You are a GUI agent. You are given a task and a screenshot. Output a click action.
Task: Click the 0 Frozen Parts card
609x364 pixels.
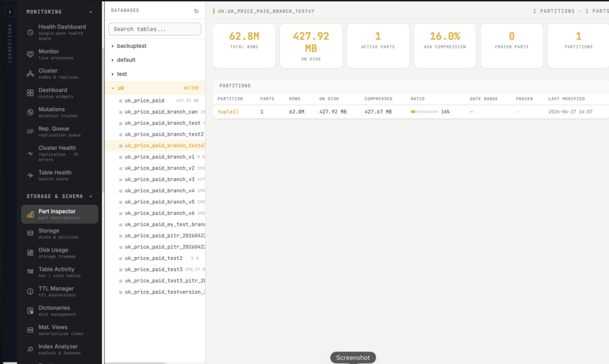click(x=511, y=46)
